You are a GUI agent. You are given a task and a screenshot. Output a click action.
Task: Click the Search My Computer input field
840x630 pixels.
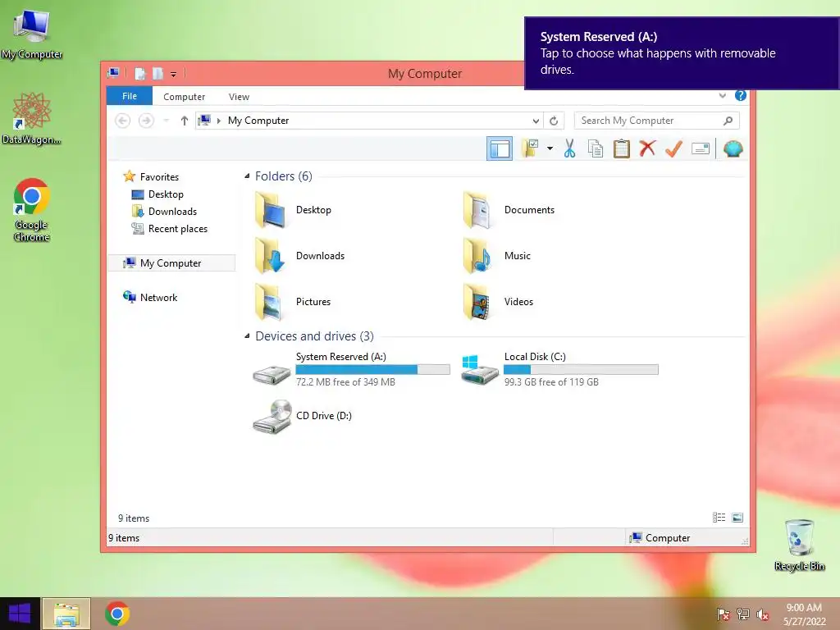click(x=657, y=121)
